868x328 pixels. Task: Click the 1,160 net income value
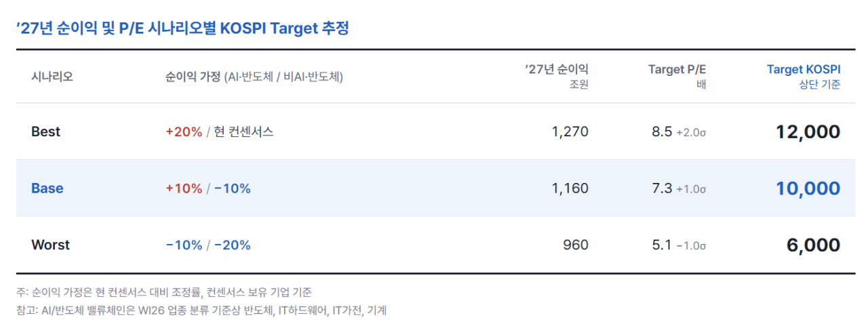[x=570, y=188]
